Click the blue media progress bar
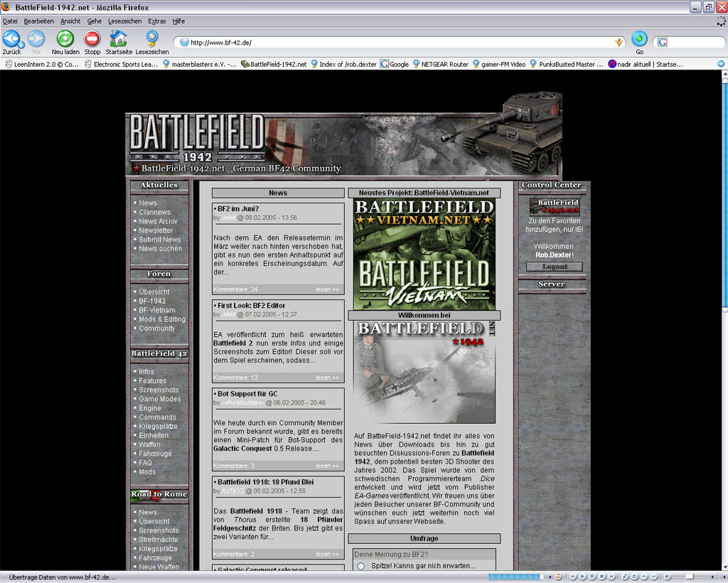The image size is (728, 583). click(x=515, y=577)
